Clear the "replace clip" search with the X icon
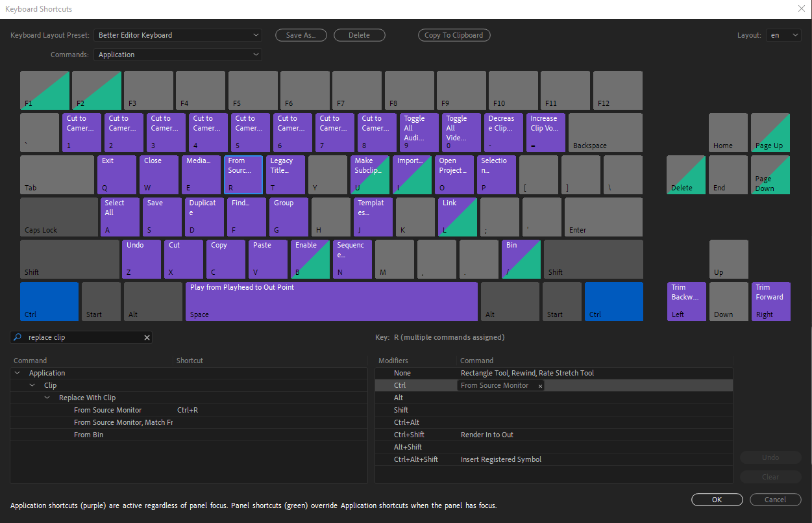The image size is (812, 523). point(147,337)
